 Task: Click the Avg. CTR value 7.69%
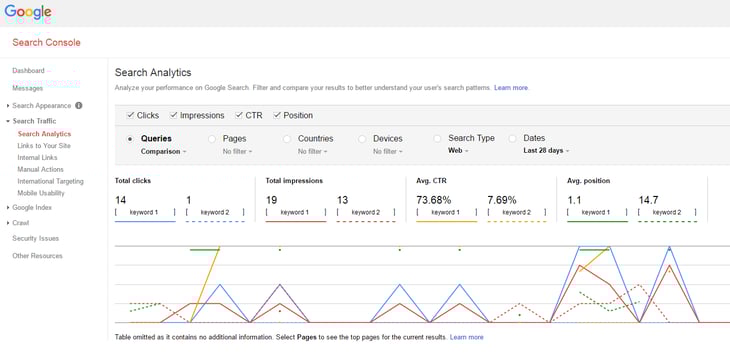(502, 200)
